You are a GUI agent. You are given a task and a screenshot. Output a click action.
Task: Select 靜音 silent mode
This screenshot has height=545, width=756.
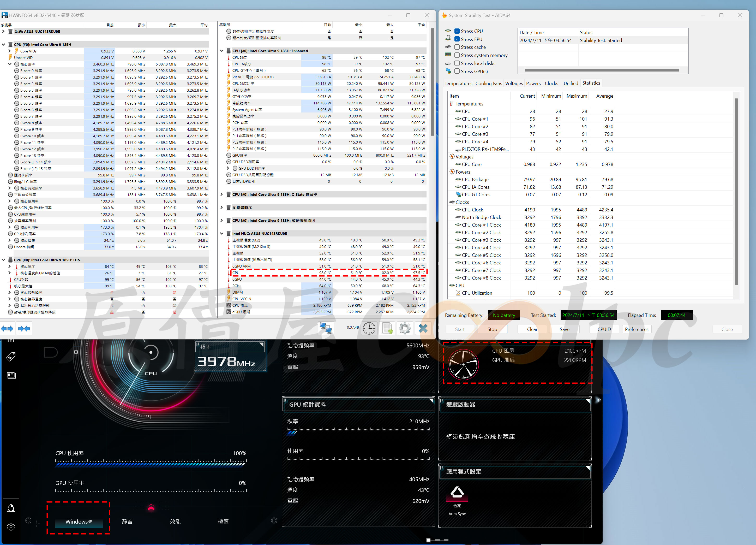(x=127, y=521)
